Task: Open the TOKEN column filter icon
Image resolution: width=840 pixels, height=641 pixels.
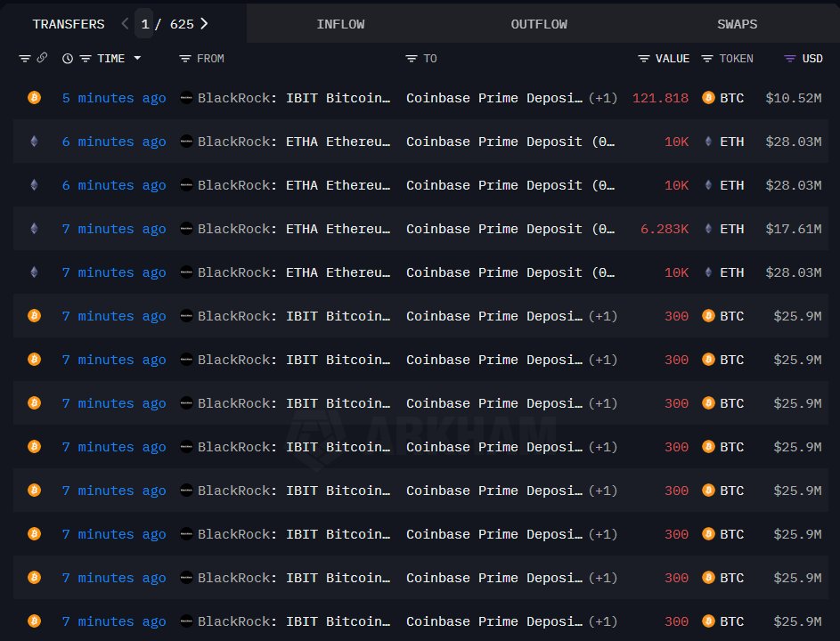Action: pos(707,59)
